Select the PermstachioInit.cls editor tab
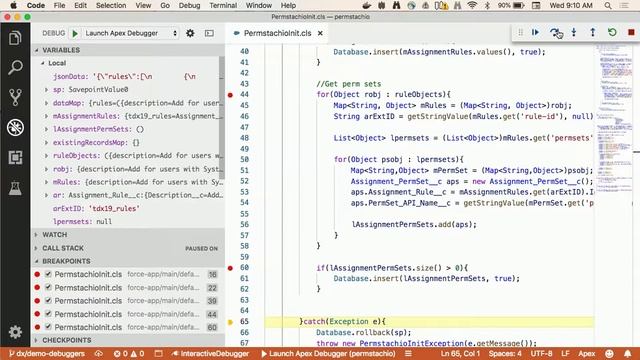Image resolution: width=640 pixels, height=360 pixels. tap(278, 33)
